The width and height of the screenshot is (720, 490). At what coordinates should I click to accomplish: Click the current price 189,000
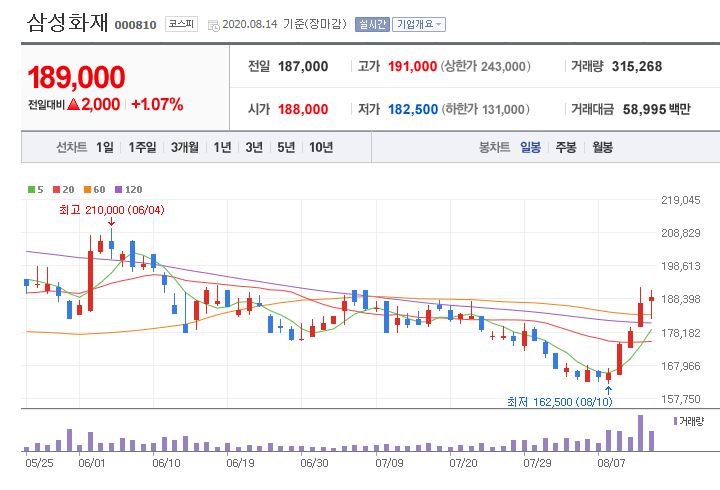click(x=76, y=77)
